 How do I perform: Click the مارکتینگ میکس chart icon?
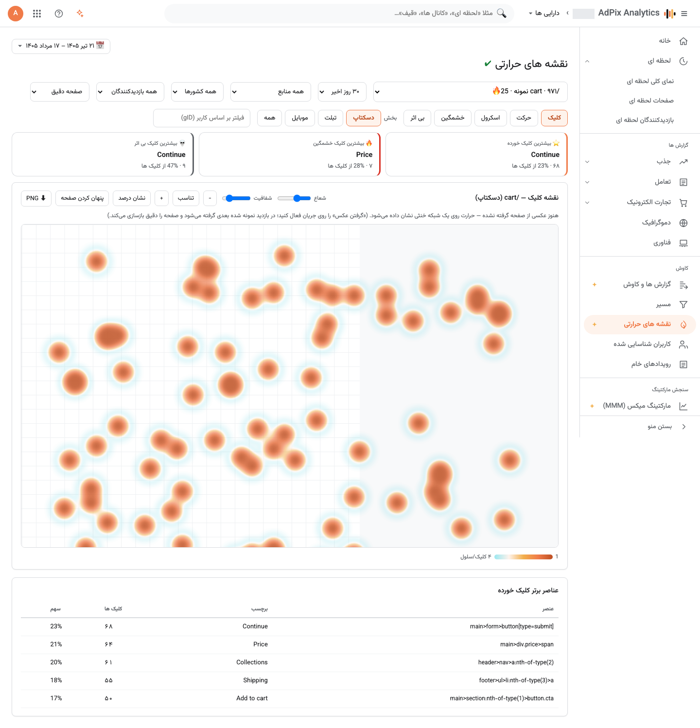(x=683, y=406)
